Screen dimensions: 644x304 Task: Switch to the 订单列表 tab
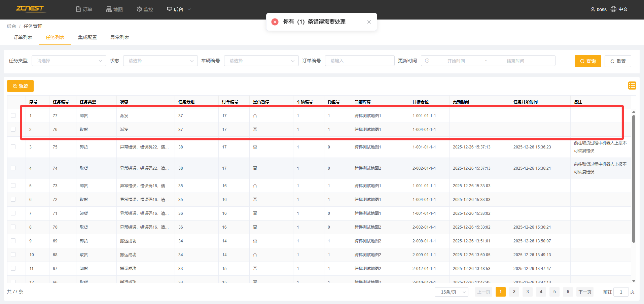tap(23, 37)
